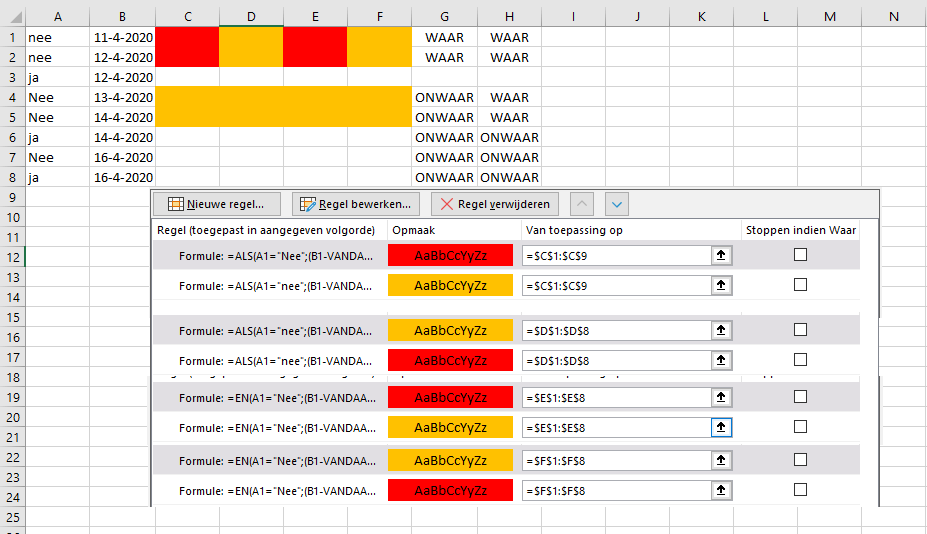Click range picker icon for orange =$D$1:$D$8 rule
Viewport: 927px width, 534px height.
[x=721, y=331]
